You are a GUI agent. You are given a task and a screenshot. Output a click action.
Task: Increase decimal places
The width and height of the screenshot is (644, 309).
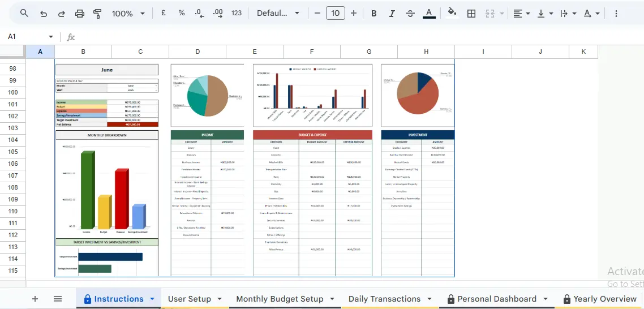[x=218, y=13]
